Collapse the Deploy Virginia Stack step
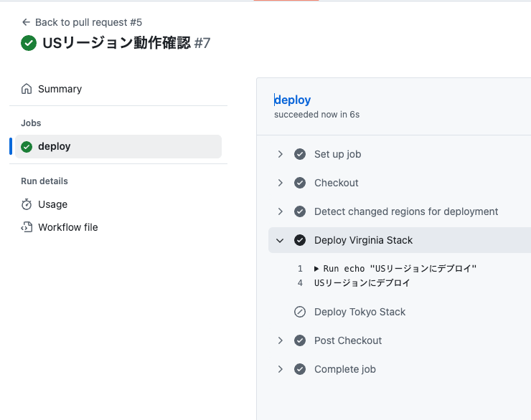This screenshot has width=531, height=420. tap(281, 240)
